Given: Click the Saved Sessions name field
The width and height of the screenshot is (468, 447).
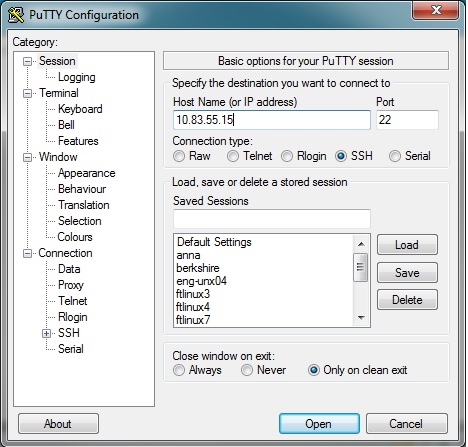Looking at the screenshot, I should tap(272, 219).
